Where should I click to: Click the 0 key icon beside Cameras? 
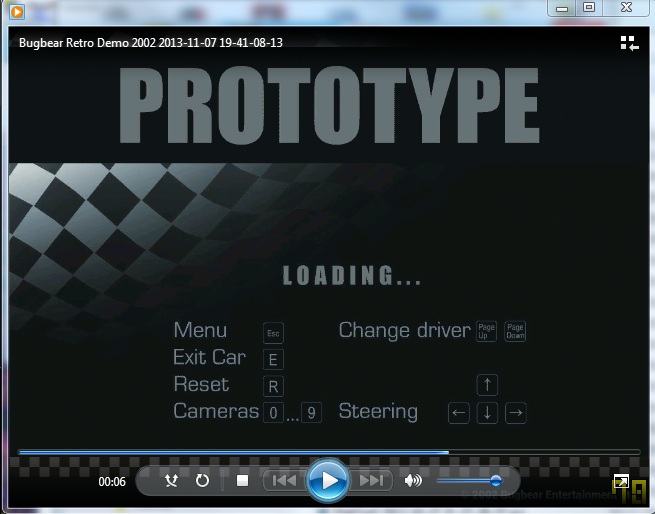tap(273, 413)
